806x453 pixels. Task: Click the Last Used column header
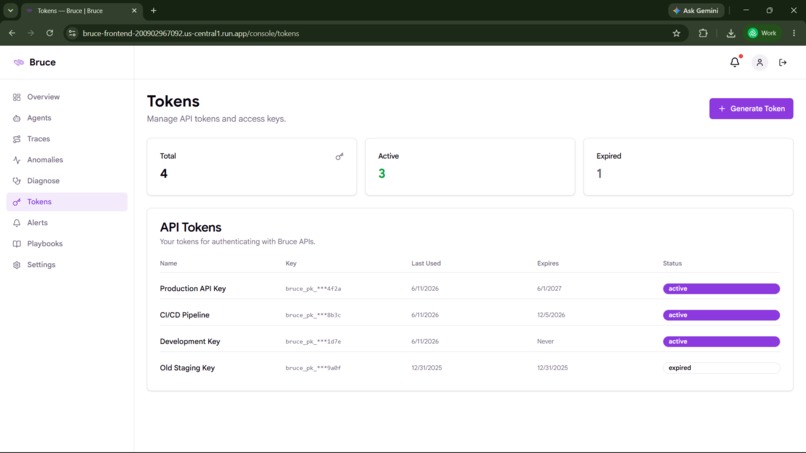(426, 263)
